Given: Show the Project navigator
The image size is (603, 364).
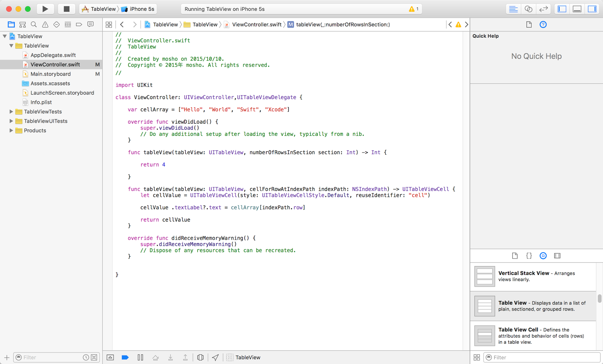Looking at the screenshot, I should coord(11,24).
